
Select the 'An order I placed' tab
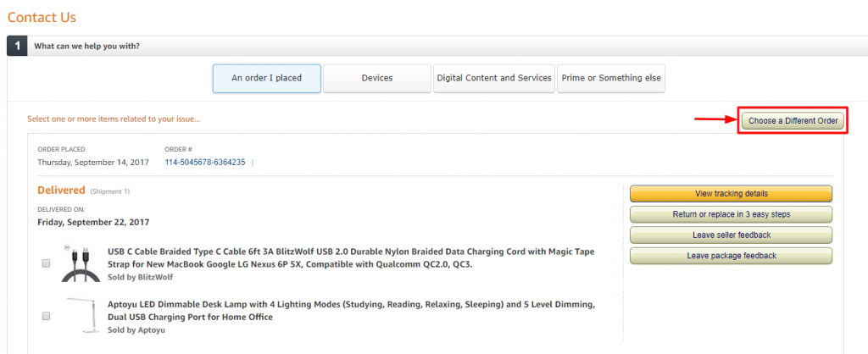click(266, 78)
